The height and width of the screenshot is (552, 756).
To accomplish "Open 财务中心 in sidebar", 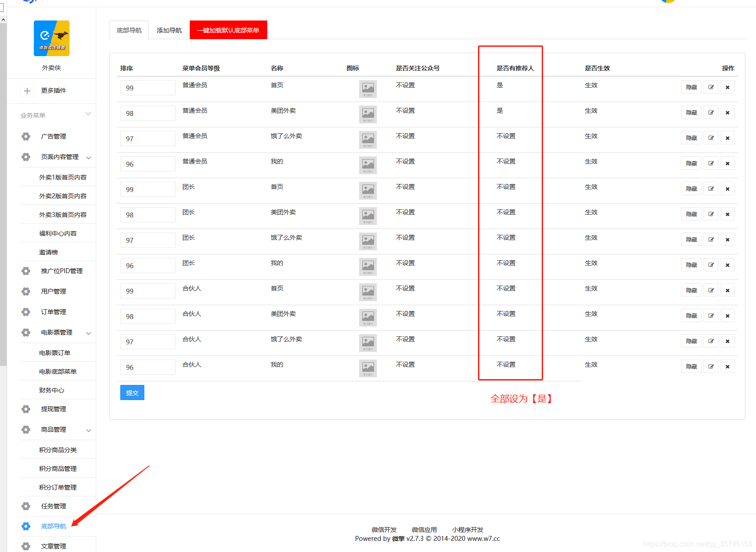I will pos(52,390).
